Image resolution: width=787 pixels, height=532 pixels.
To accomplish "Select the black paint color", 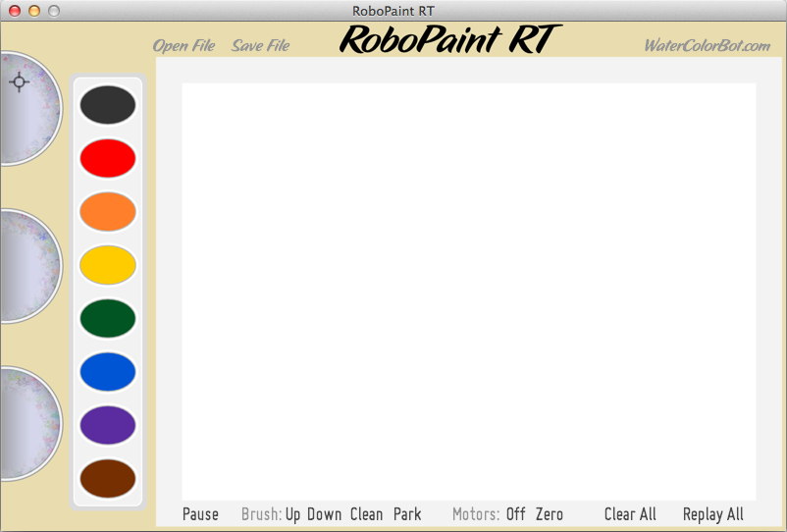I will 107,105.
